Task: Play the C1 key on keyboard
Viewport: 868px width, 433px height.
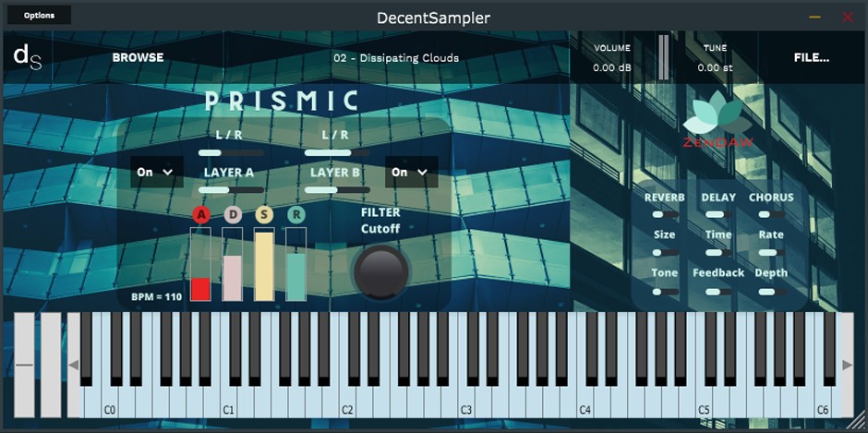Action: click(x=228, y=403)
